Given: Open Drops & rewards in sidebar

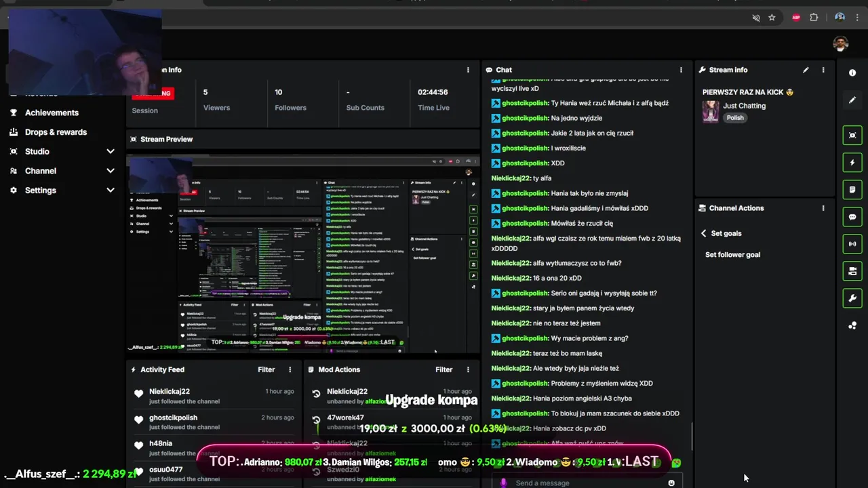Looking at the screenshot, I should click(56, 132).
